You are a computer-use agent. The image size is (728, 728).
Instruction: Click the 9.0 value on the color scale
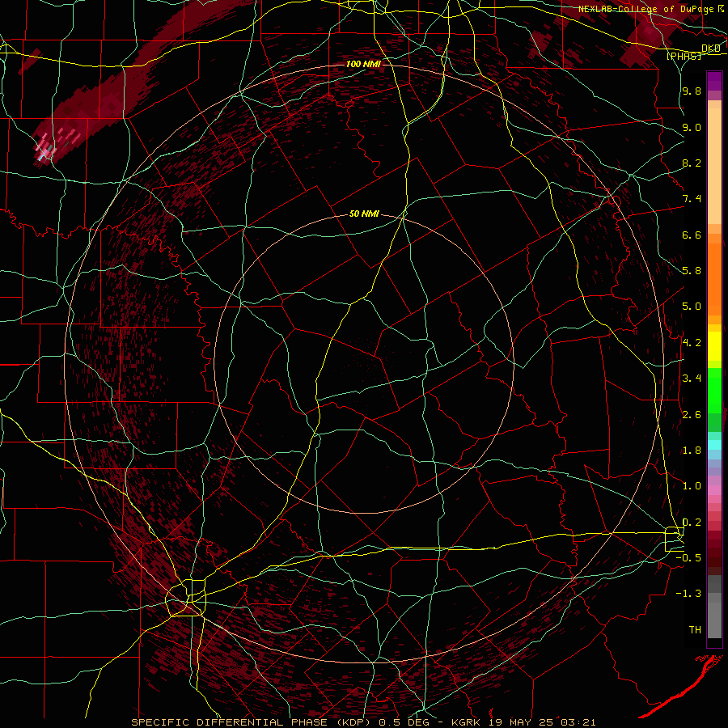tap(692, 127)
